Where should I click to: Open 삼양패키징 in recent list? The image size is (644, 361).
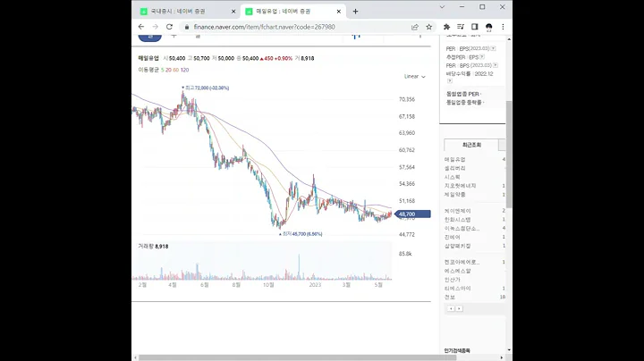point(458,246)
